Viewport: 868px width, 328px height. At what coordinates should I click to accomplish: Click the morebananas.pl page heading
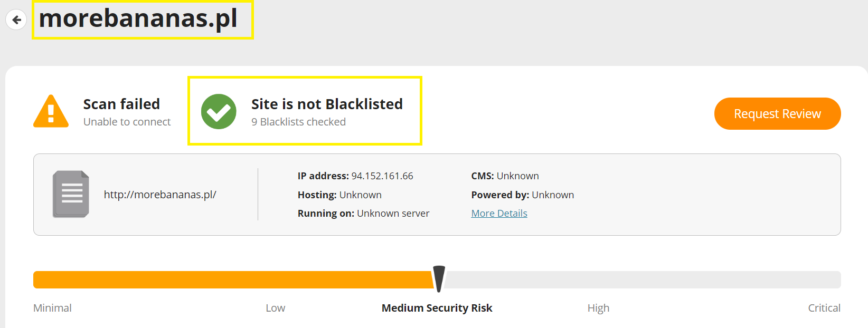pyautogui.click(x=138, y=18)
